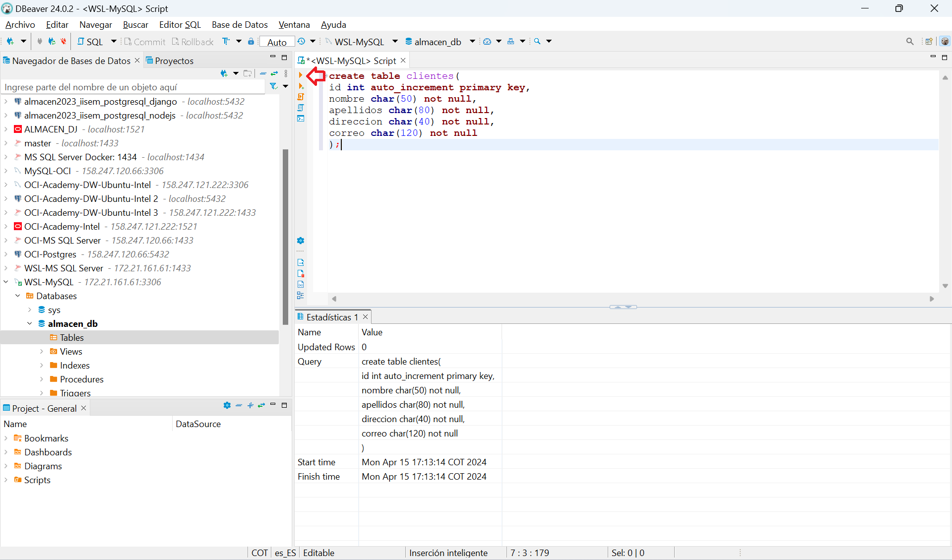Click the Rollback button
The height and width of the screenshot is (560, 952).
click(192, 42)
